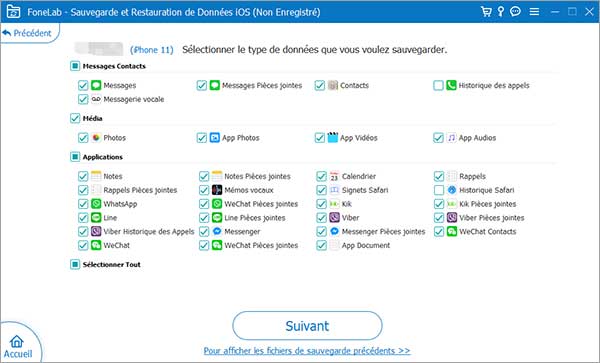Screen dimensions: 600x363
Task: Click the Messagerie vocale voicemail icon
Action: pyautogui.click(x=96, y=99)
